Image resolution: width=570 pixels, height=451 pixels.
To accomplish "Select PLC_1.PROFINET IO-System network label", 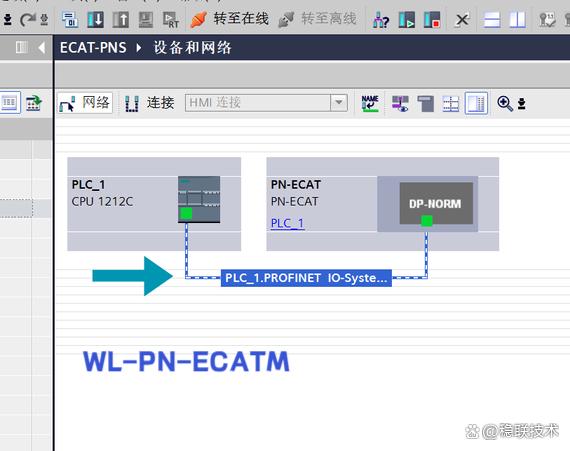I will [306, 278].
